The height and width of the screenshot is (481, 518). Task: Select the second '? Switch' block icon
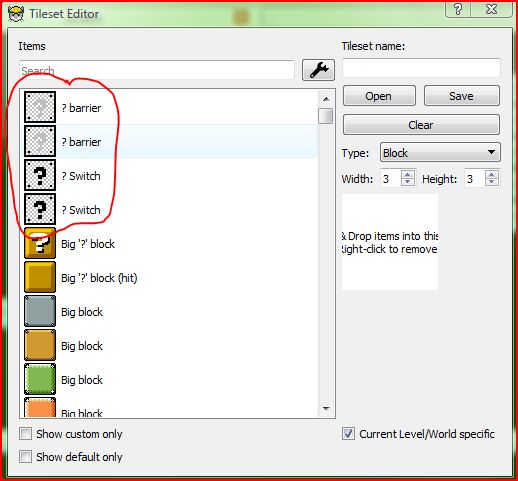coord(40,209)
